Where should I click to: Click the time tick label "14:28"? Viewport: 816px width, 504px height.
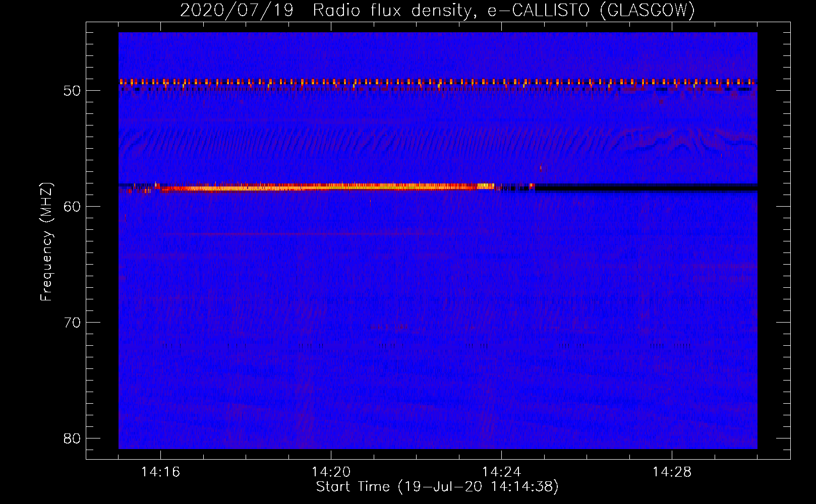[x=672, y=472]
